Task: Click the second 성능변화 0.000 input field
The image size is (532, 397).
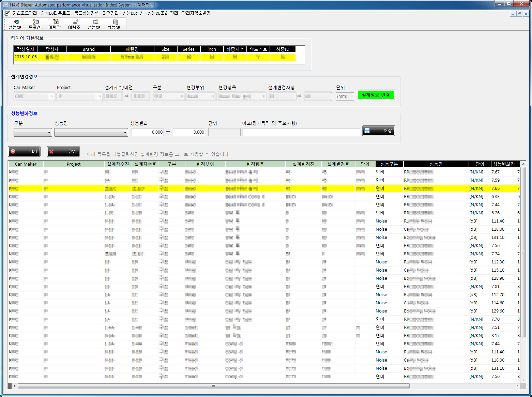Action: pyautogui.click(x=189, y=132)
